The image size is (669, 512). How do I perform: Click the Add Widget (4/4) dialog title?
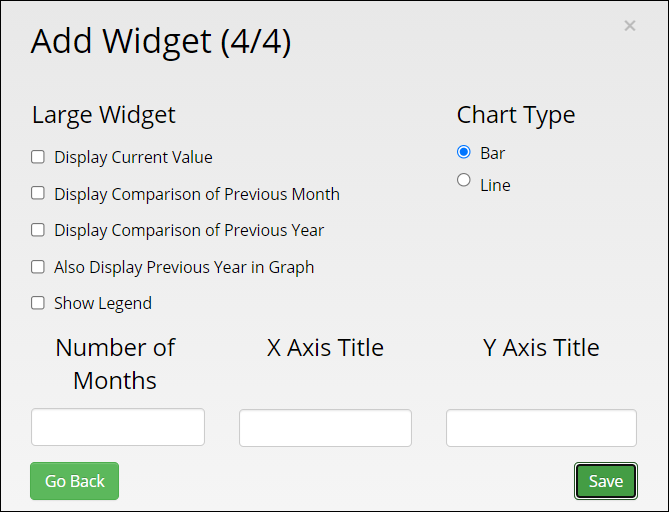tap(161, 41)
